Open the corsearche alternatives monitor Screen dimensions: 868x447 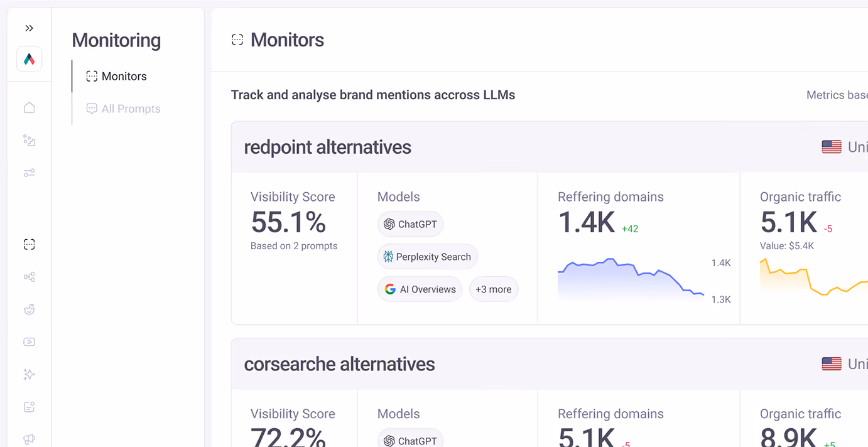click(339, 365)
